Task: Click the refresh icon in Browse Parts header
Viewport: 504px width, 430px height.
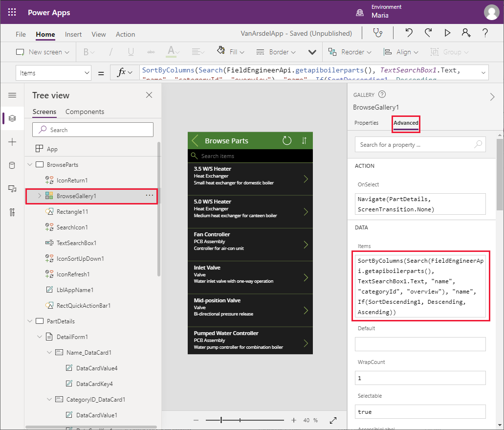Action: [287, 140]
